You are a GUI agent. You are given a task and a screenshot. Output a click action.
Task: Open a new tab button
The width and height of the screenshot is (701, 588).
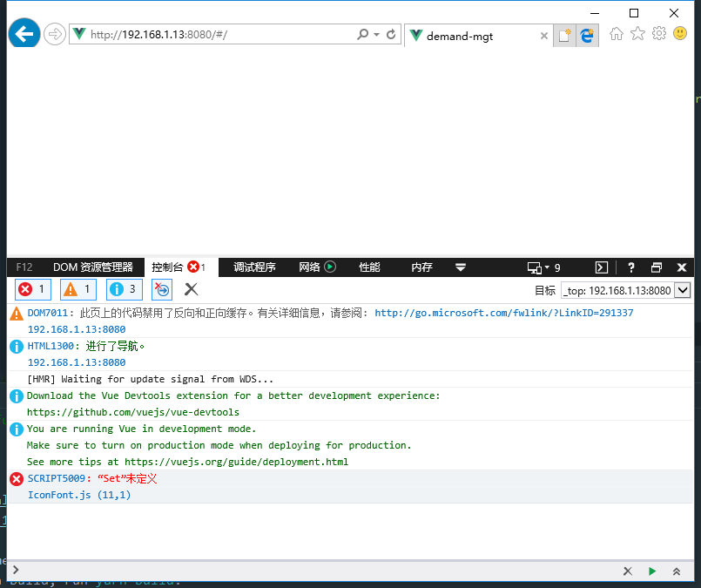click(564, 35)
